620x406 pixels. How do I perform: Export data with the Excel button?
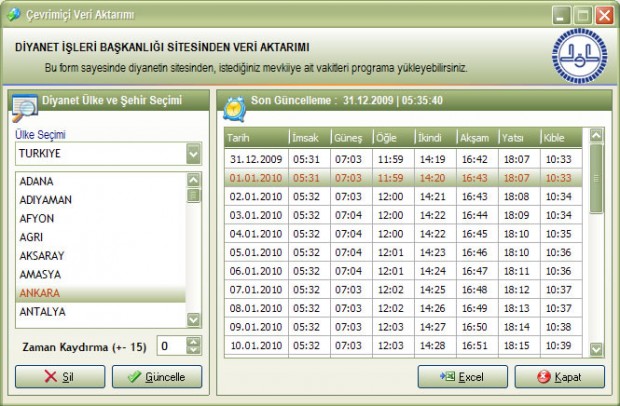(463, 377)
